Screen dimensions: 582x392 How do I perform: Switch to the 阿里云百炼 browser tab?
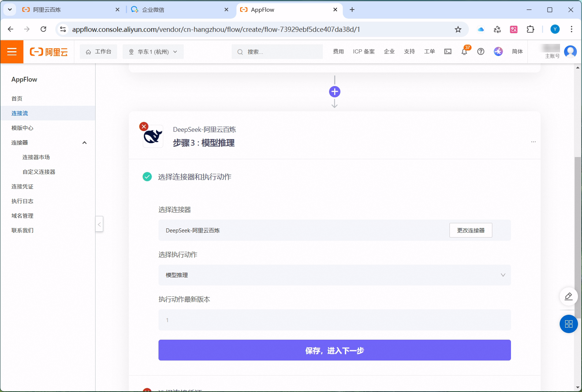point(70,10)
